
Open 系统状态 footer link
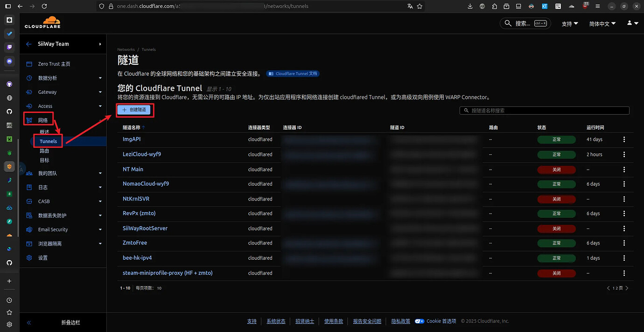coord(276,321)
